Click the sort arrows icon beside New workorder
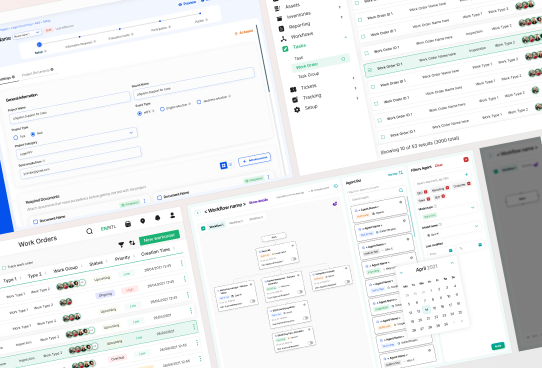Screen dimensions: 542x368 [132, 243]
